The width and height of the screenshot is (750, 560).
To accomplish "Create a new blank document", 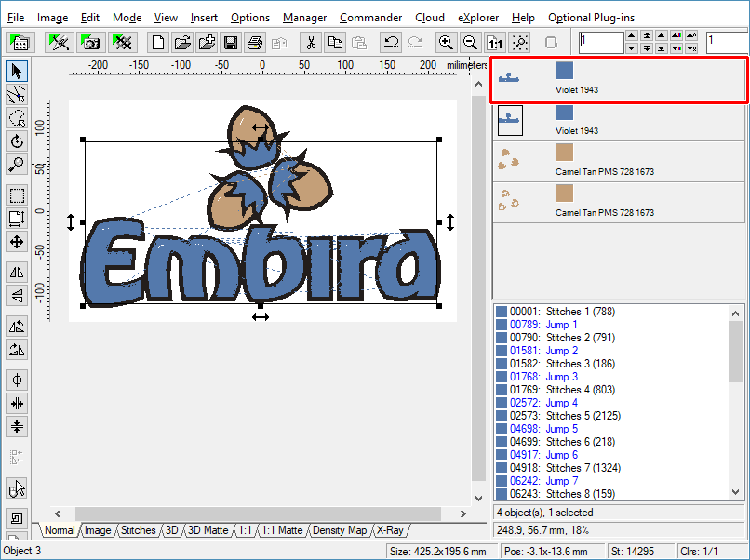I will tap(158, 43).
